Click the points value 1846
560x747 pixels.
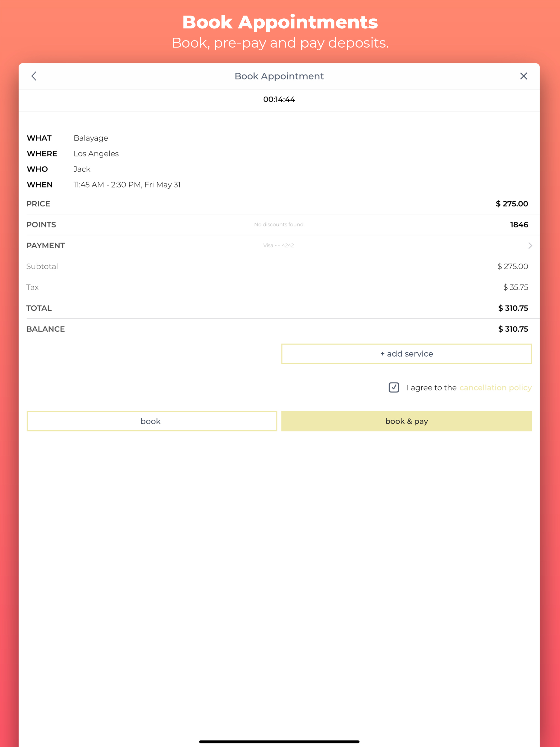[x=519, y=224]
